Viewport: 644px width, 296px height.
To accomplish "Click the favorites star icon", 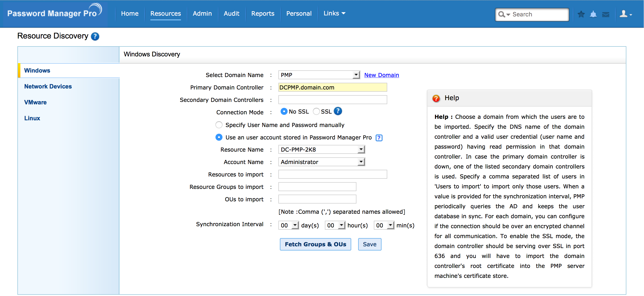I will [x=581, y=14].
